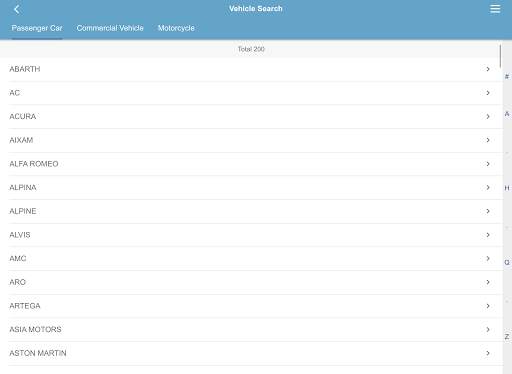
Task: Expand the ALFA ROMEO row chevron
Action: pyautogui.click(x=488, y=164)
